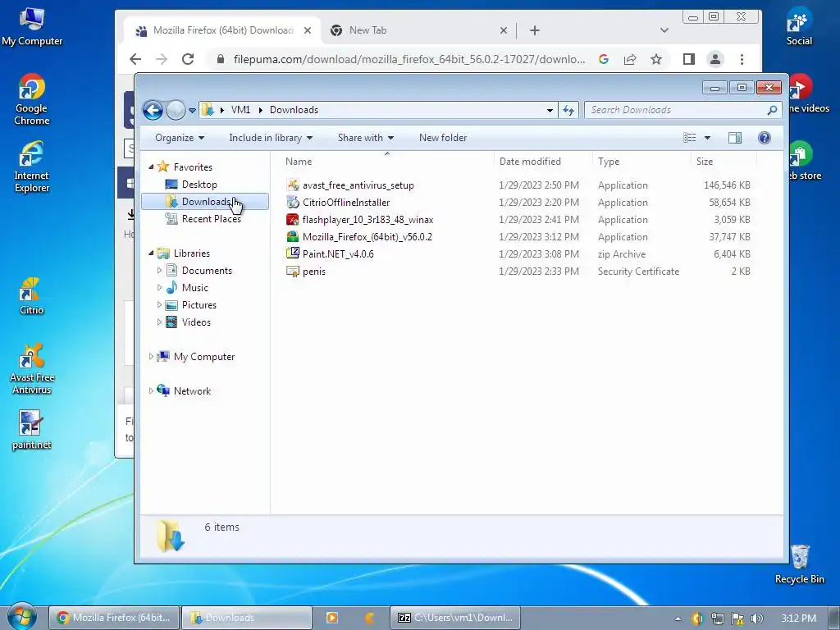The width and height of the screenshot is (840, 630).
Task: Open the Chrome tab search chevron
Action: [664, 30]
